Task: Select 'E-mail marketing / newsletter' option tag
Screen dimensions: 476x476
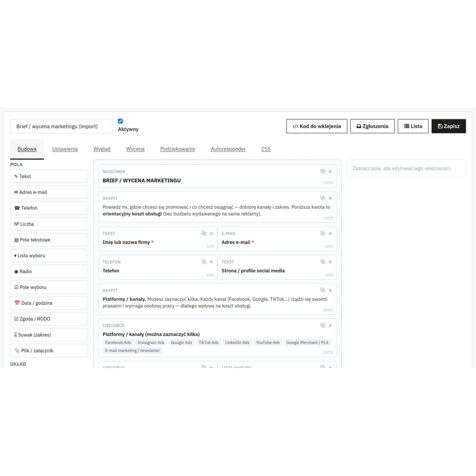Action: [x=132, y=350]
